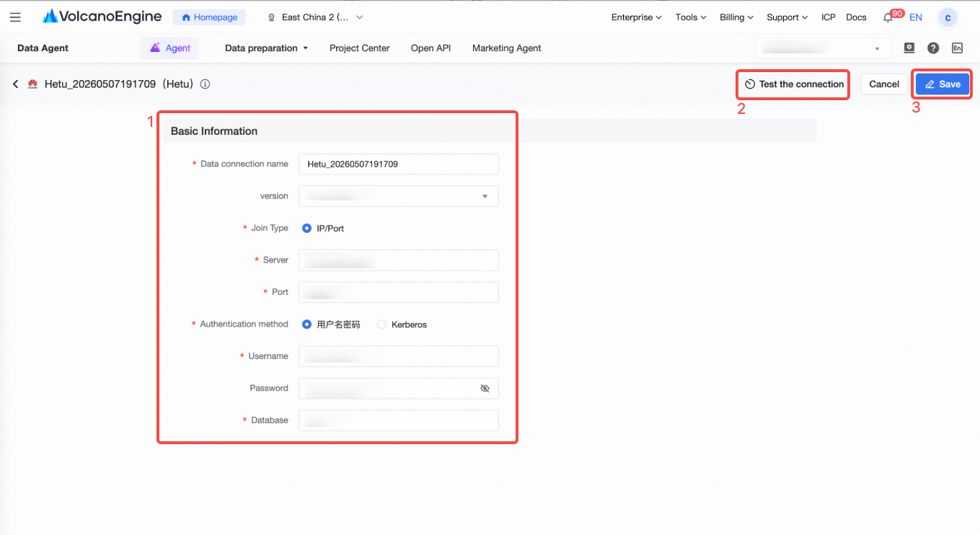Viewport: 980px width, 535px height.
Task: Expand the version dropdown
Action: [399, 196]
